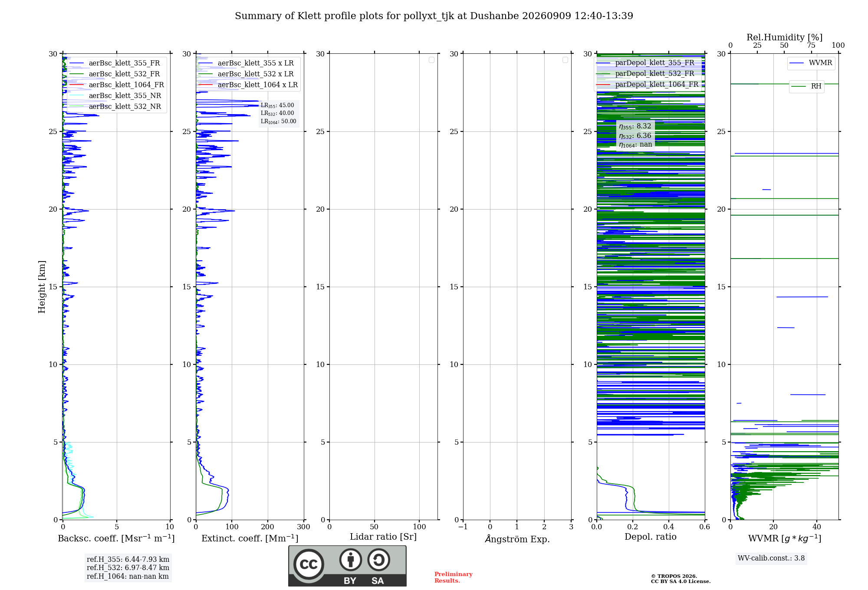Select legend entry aerBsc_klett_355_FR

pos(124,63)
